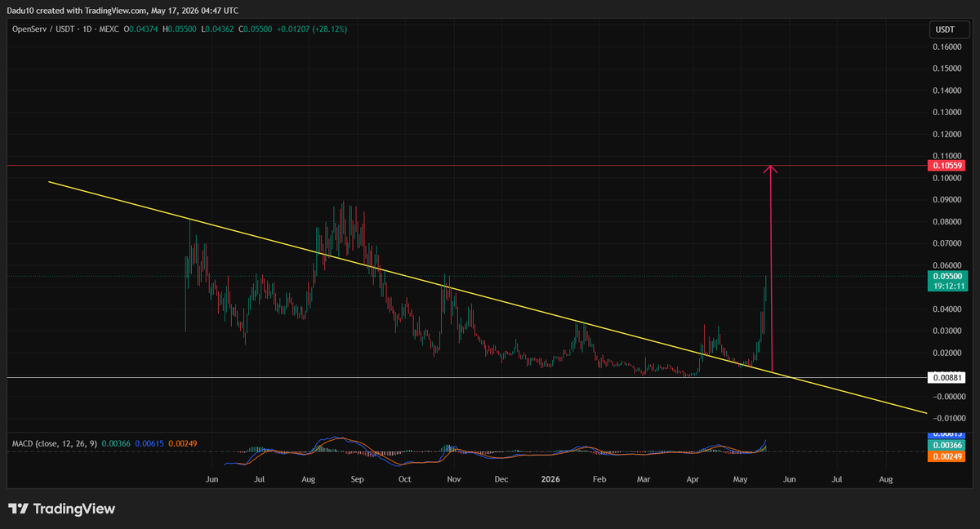Click the 0.03000 price axis label

point(947,331)
